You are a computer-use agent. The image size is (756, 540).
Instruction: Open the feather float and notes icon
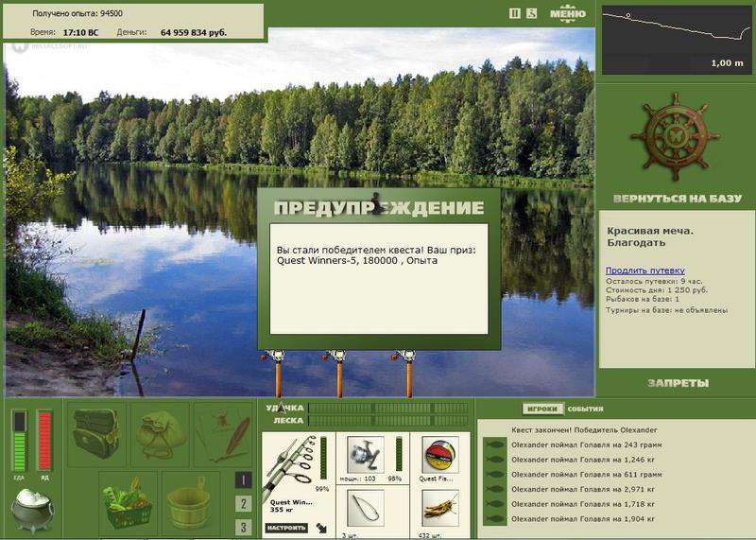point(223,436)
